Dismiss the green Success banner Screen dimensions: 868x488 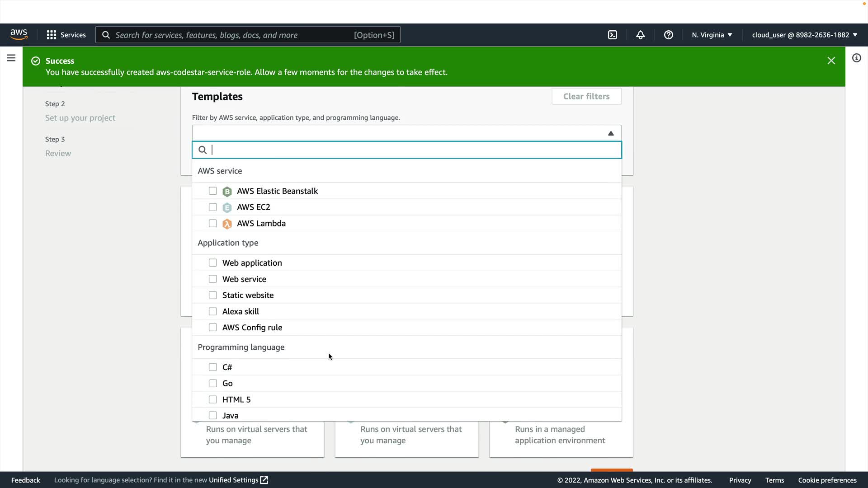tap(831, 61)
